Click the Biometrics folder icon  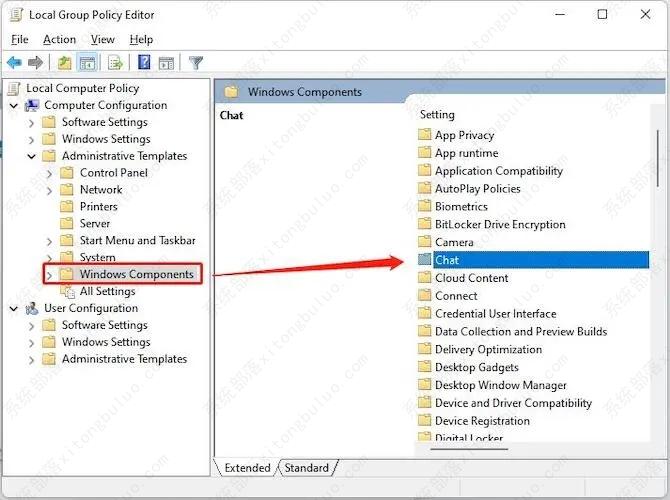[x=424, y=206]
